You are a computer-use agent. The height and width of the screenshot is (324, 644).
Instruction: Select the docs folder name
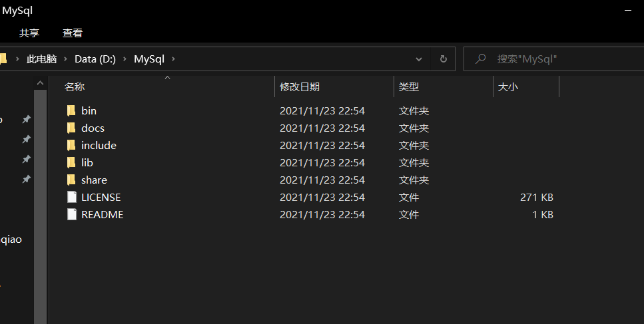(93, 128)
